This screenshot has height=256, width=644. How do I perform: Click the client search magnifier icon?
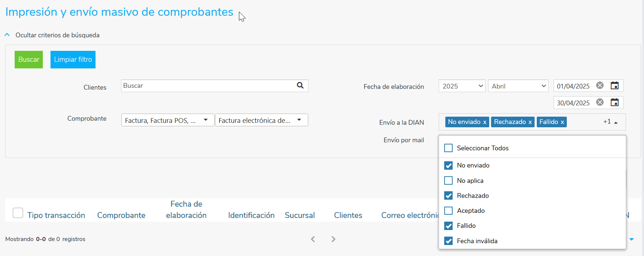pos(300,86)
